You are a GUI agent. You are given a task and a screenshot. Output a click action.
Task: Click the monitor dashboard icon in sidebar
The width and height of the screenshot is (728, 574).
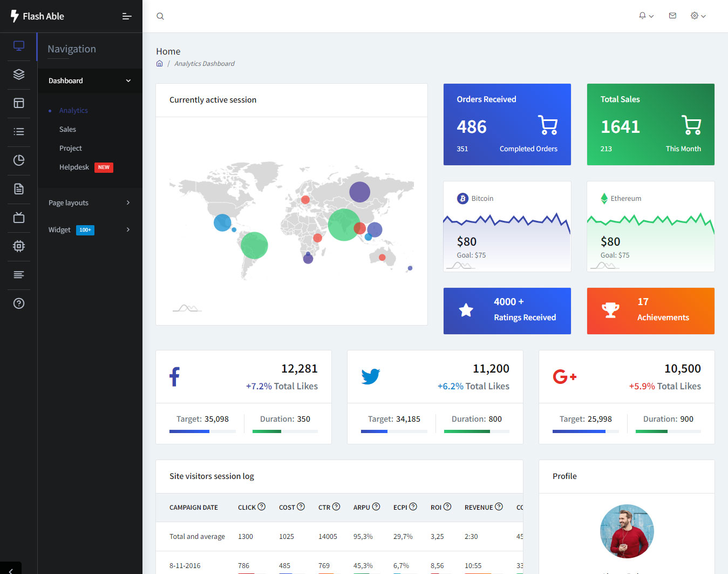click(x=19, y=46)
